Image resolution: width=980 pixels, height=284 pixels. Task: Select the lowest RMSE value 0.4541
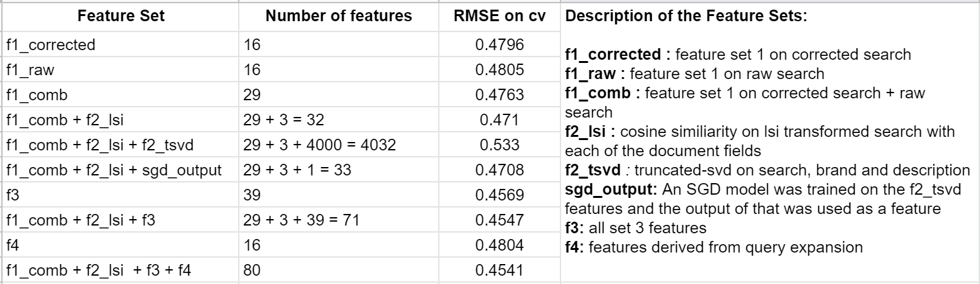(499, 270)
